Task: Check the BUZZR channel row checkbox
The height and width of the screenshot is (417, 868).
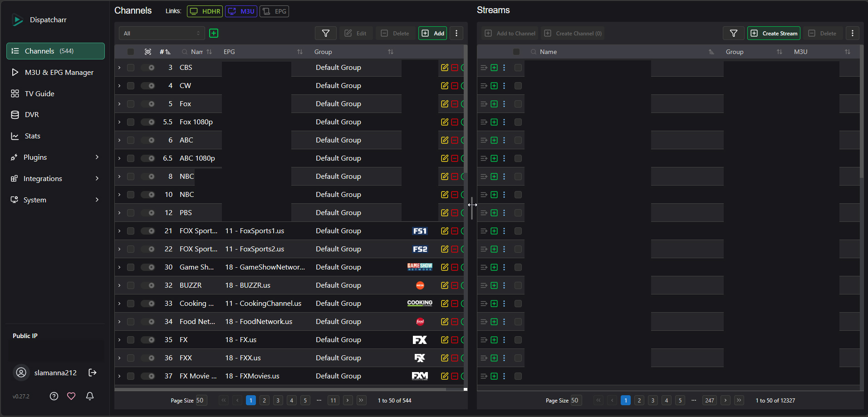Action: pos(131,285)
